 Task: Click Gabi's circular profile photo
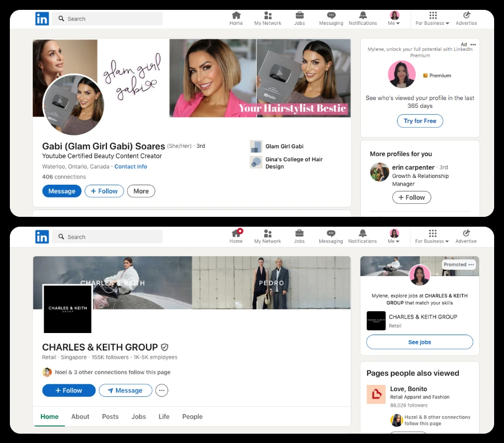(x=74, y=105)
